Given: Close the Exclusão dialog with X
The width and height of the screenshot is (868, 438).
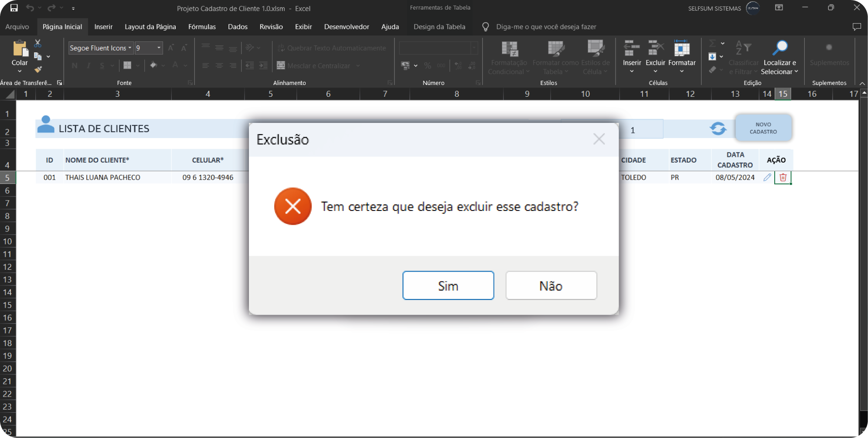Looking at the screenshot, I should click(599, 139).
